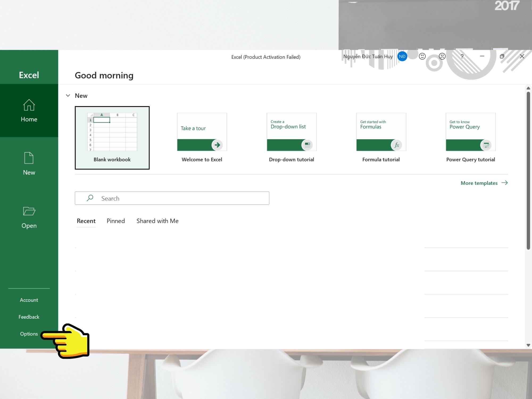Switch to the Pinned tab
Image resolution: width=532 pixels, height=399 pixels.
(116, 221)
